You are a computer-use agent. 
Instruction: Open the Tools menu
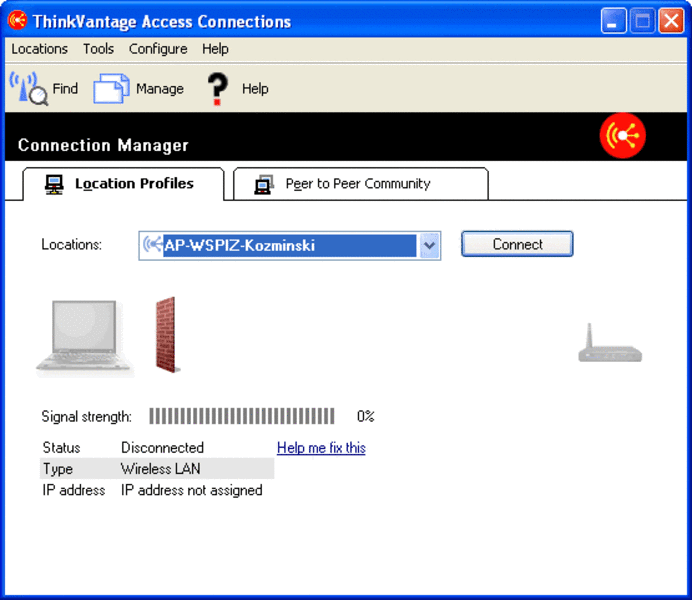pyautogui.click(x=98, y=49)
